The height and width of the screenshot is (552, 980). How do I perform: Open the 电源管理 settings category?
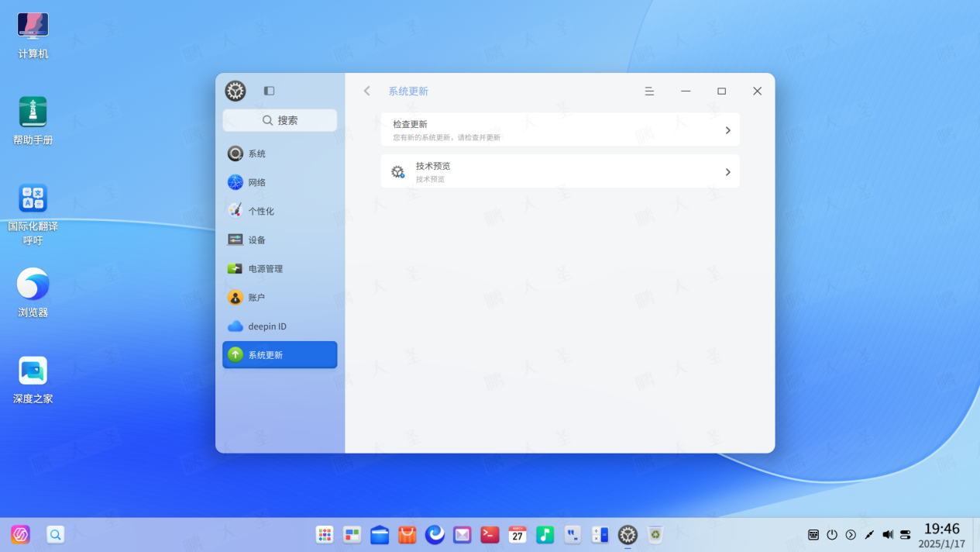(280, 268)
